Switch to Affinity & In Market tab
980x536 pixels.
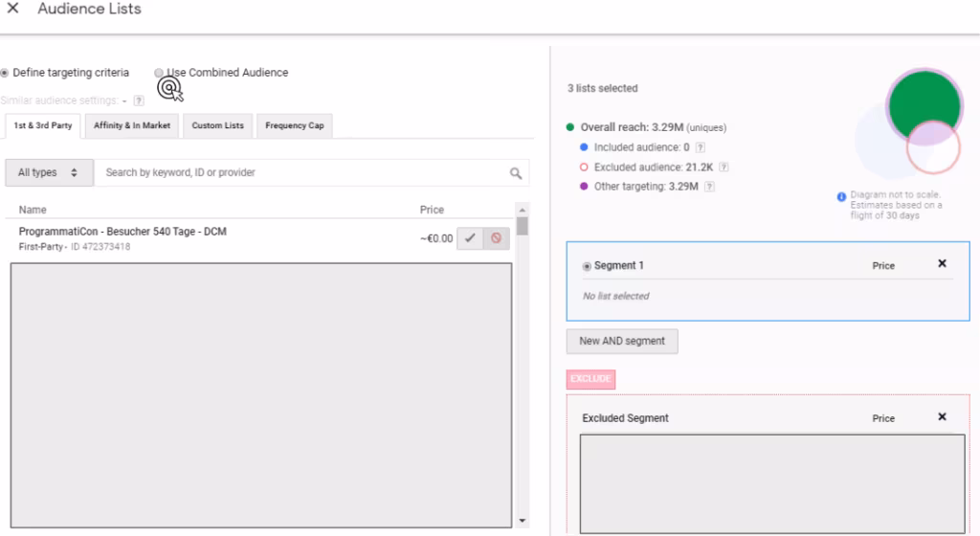pos(132,125)
